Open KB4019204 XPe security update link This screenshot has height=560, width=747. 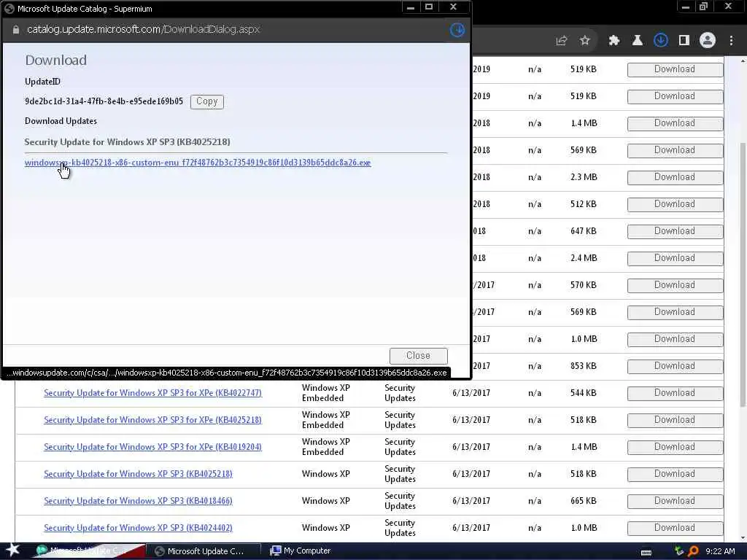152,447
